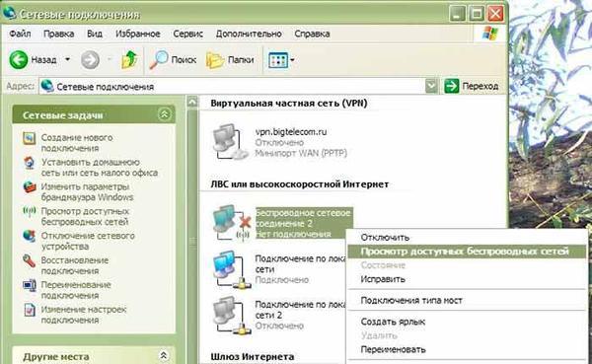Image resolution: width=592 pixels, height=364 pixels.
Task: Click disable network device icon in sidebar
Action: click(x=29, y=236)
